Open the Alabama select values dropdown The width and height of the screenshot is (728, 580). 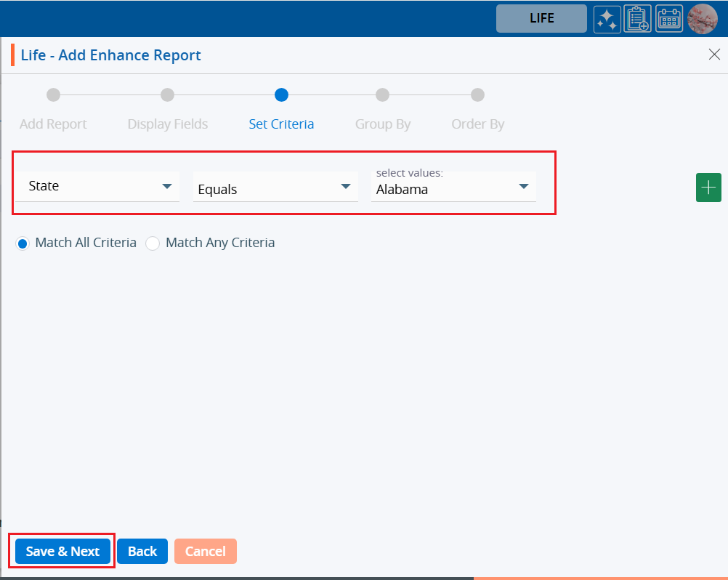(453, 189)
